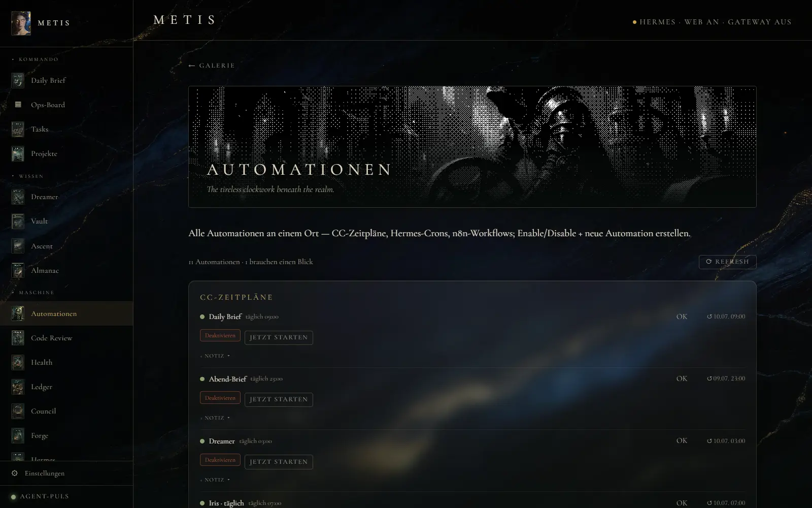Click the Iris · täglich row name

[x=226, y=503]
